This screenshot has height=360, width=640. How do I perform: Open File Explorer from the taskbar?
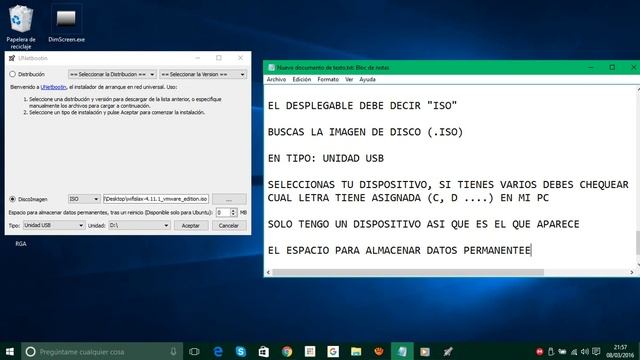coord(356,351)
